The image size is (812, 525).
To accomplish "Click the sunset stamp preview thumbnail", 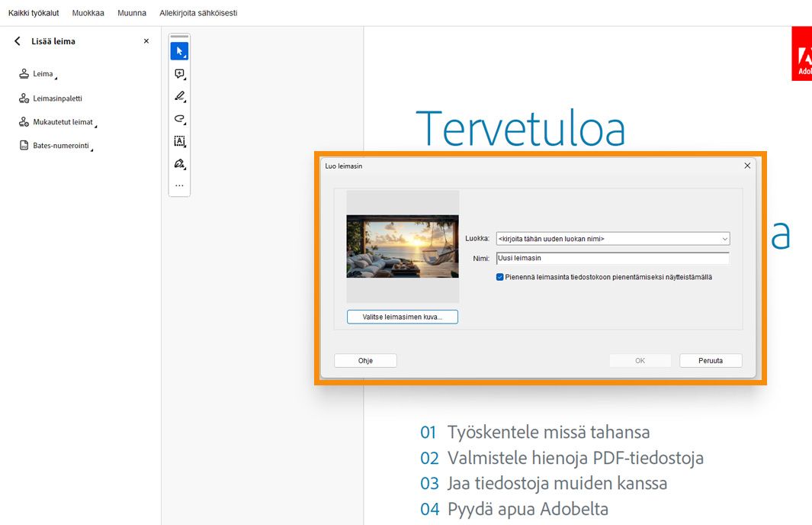I will [403, 246].
